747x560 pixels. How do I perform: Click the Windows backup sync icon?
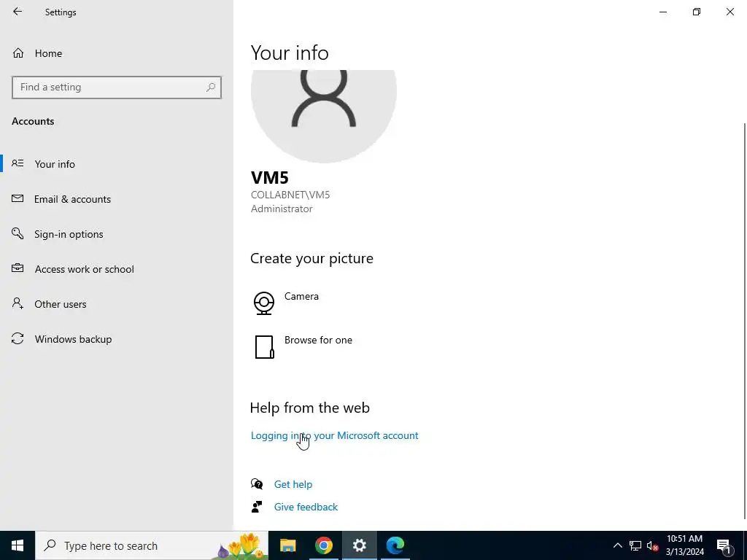[18, 338]
